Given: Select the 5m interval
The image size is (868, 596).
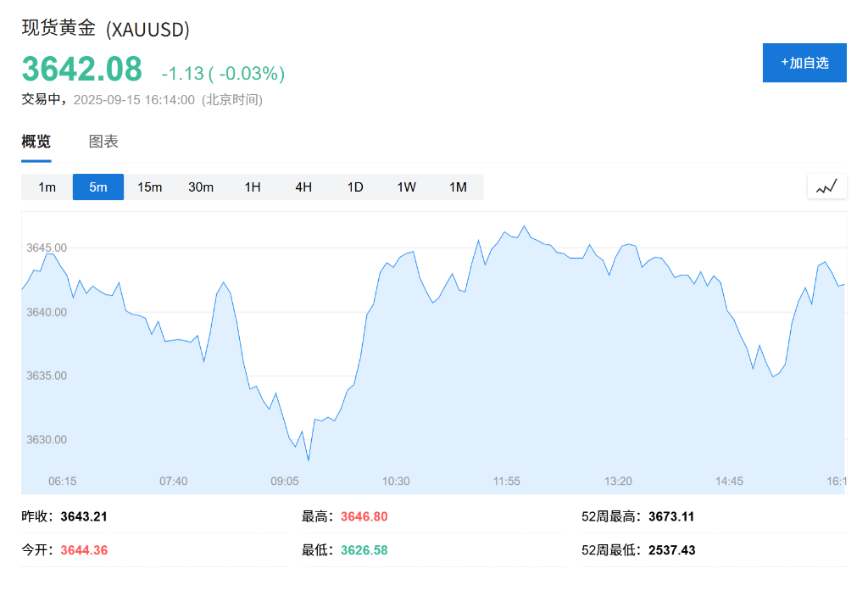Looking at the screenshot, I should point(98,187).
